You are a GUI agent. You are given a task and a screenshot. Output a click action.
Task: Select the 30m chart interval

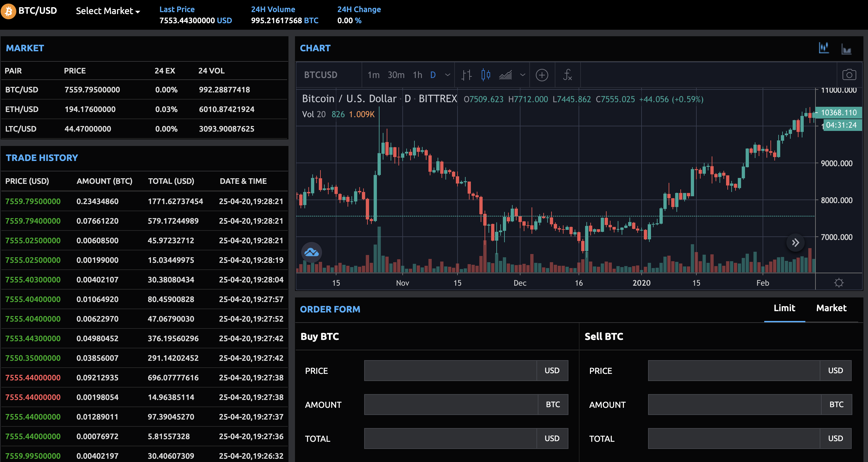click(x=396, y=75)
